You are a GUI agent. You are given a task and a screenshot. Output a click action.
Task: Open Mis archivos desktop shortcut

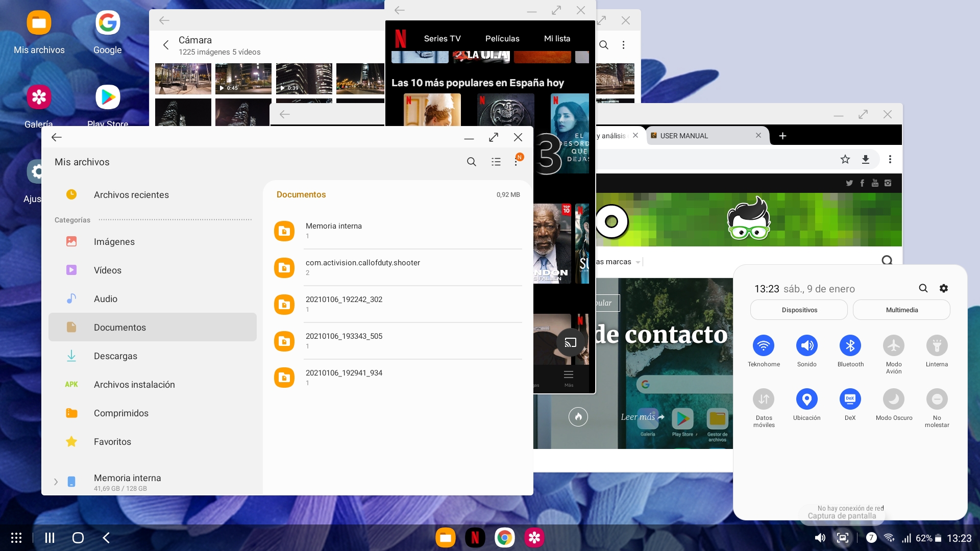coord(39,32)
